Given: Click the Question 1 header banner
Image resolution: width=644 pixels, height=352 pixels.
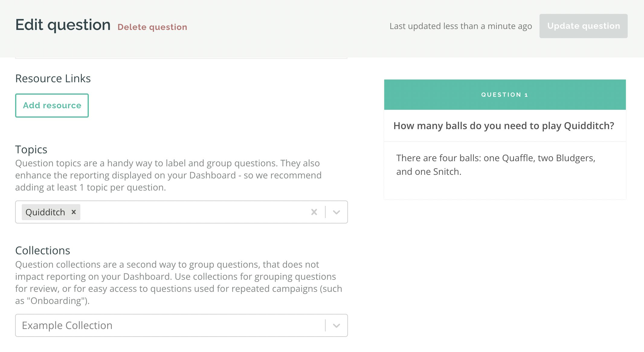Looking at the screenshot, I should tap(504, 94).
